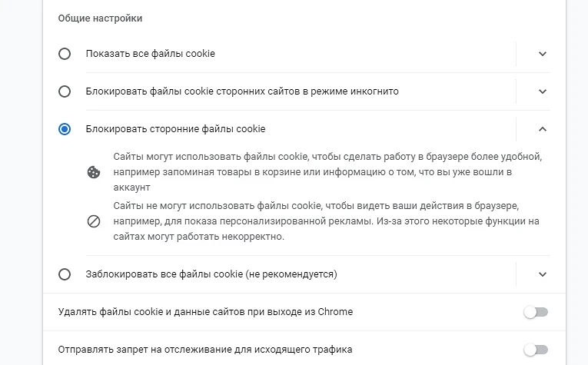The image size is (588, 365).
Task: Click the selected 'Блокировать сторонние файлы cookie' radio button
Action: coord(65,129)
